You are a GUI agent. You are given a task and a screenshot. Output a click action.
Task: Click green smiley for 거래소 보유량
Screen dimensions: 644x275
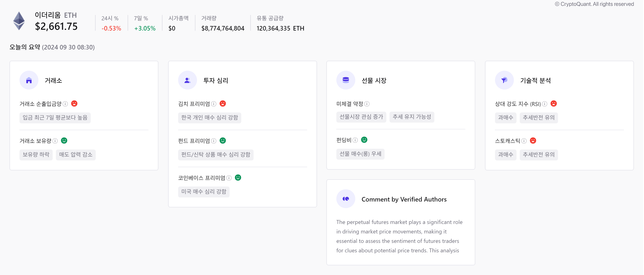coord(64,140)
